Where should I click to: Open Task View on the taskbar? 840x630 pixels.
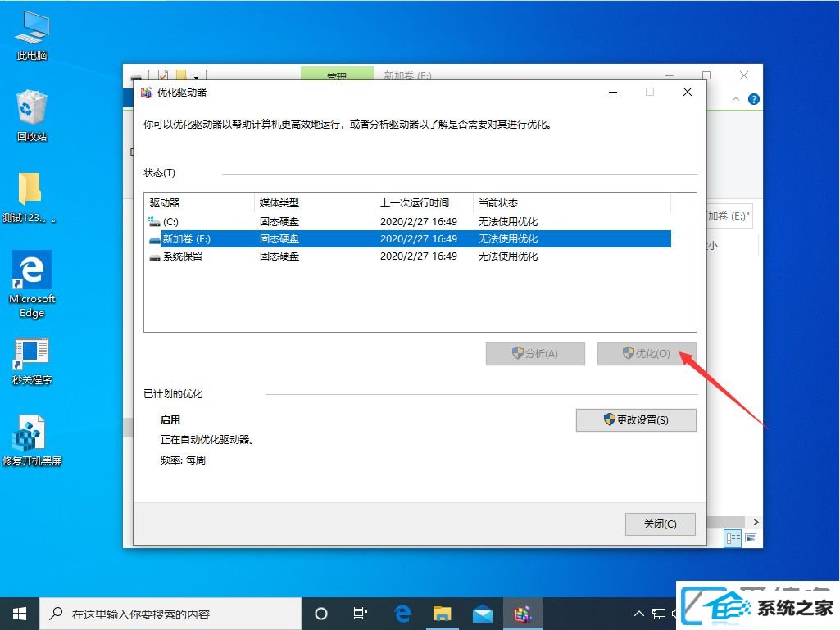(x=361, y=614)
